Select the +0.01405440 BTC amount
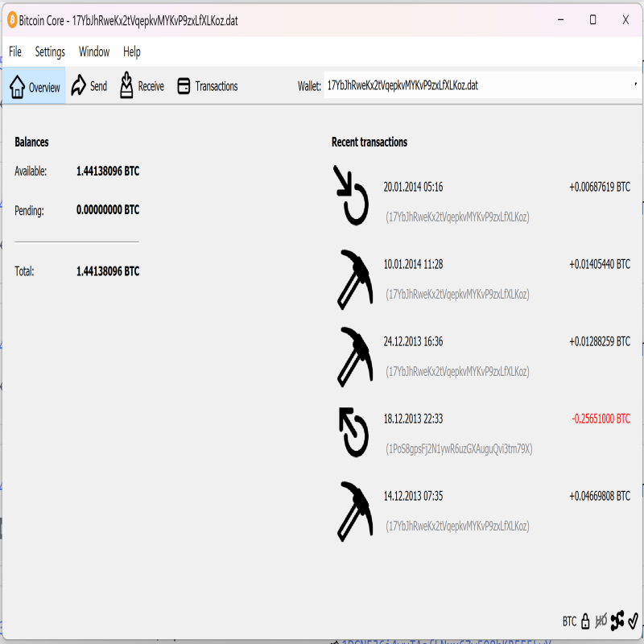The height and width of the screenshot is (644, 644). (600, 265)
